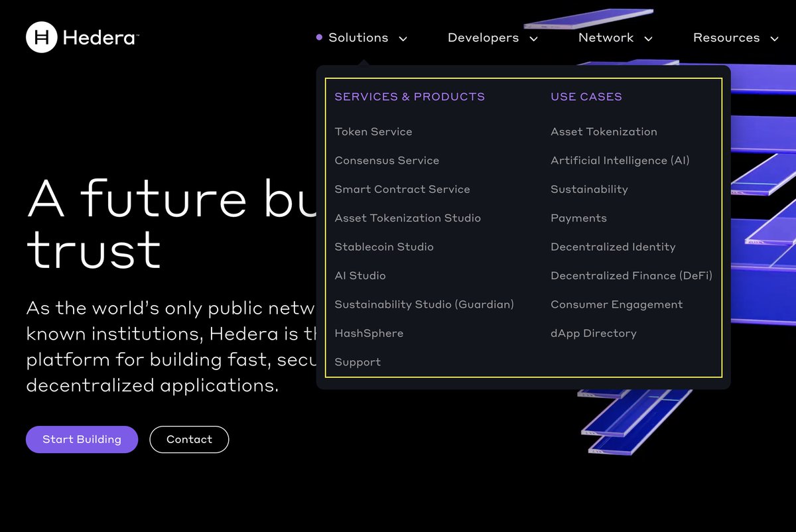Open Asset Tokenization Studio

[408, 218]
